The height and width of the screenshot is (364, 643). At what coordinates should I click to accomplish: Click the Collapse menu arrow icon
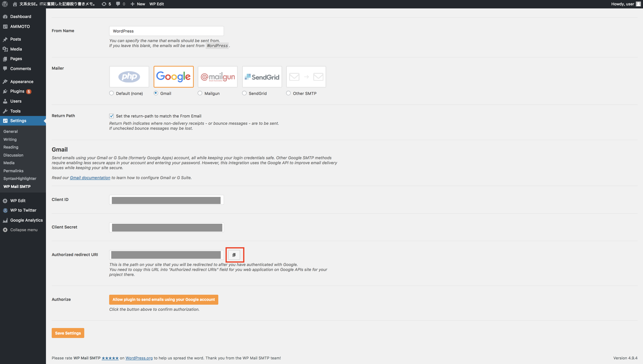pyautogui.click(x=5, y=230)
